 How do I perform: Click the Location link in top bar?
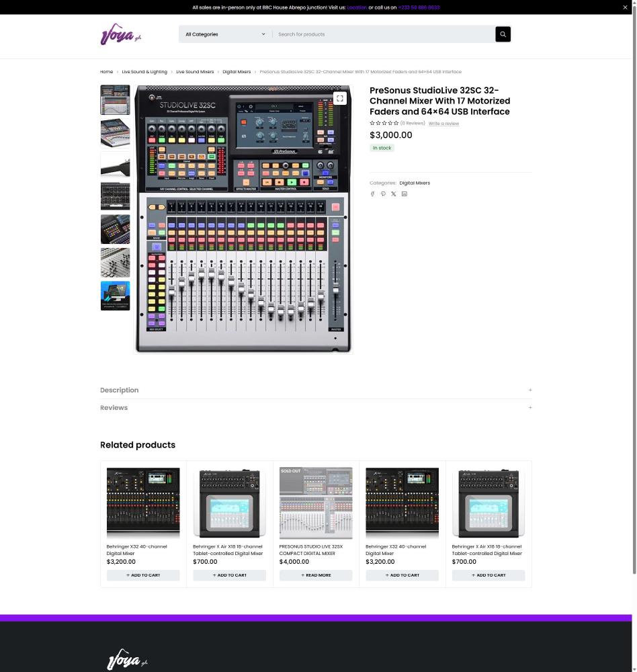(356, 7)
